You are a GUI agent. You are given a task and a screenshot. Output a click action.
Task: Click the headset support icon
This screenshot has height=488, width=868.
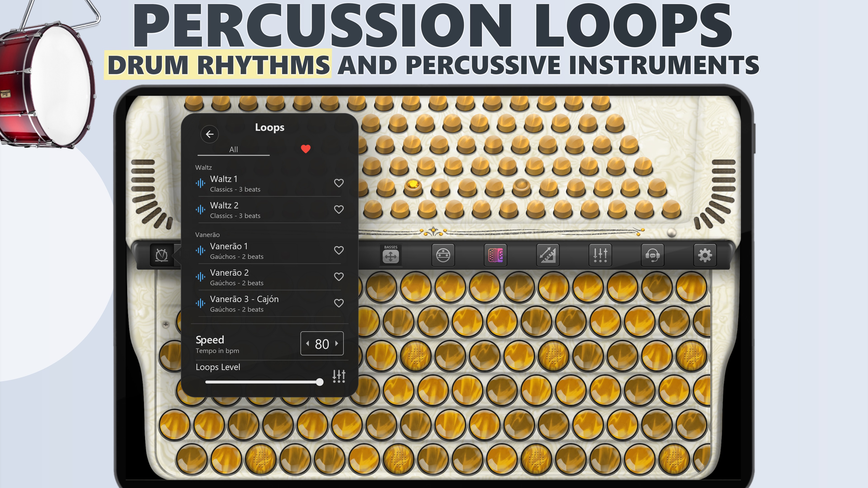point(652,255)
